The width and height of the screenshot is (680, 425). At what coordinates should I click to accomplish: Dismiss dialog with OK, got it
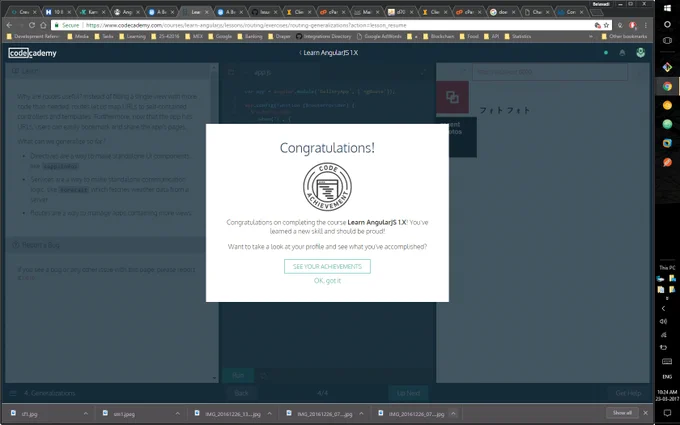coord(327,281)
